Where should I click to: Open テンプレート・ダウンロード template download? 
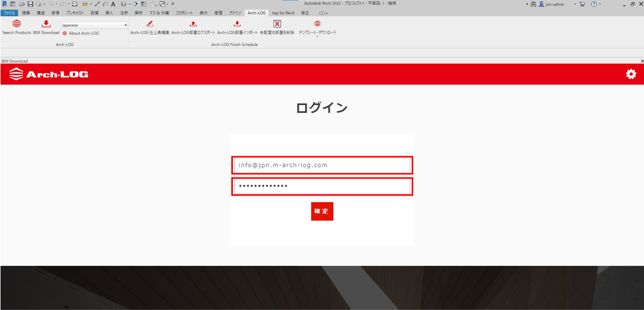tap(317, 28)
